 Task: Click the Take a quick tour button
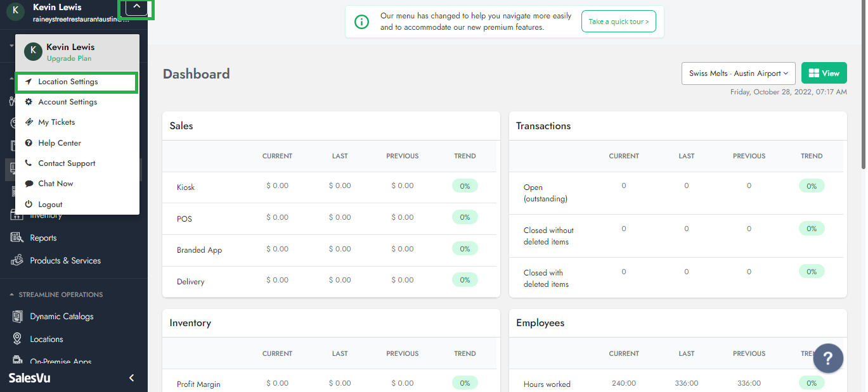[618, 22]
